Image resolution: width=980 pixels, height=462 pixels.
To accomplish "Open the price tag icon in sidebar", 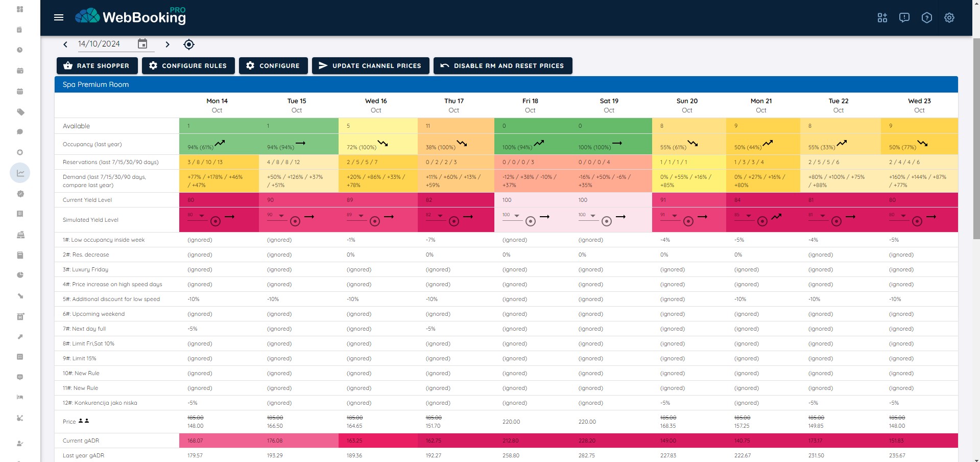I will 20,112.
